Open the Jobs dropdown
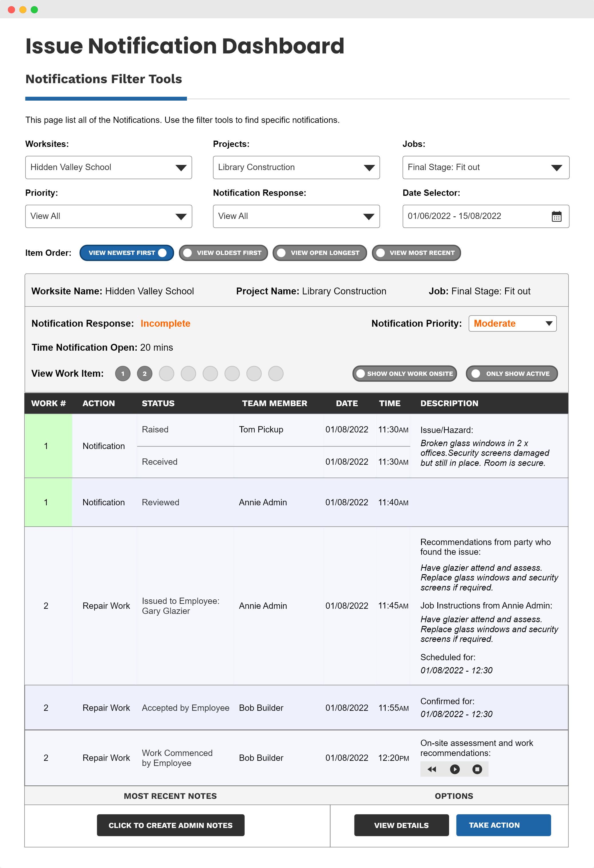 point(485,167)
